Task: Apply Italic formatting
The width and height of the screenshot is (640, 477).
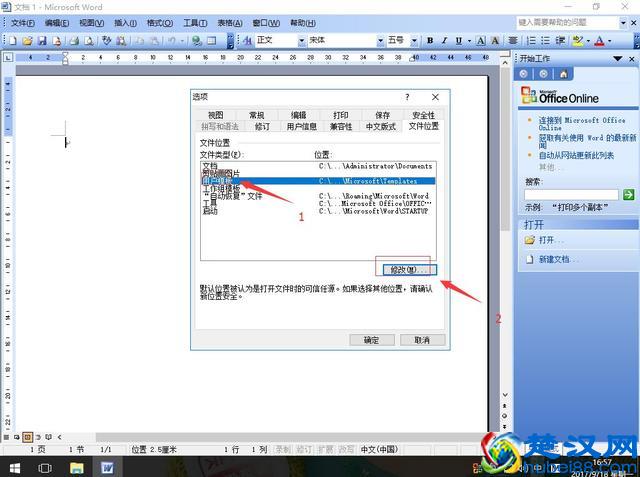Action: [x=444, y=40]
